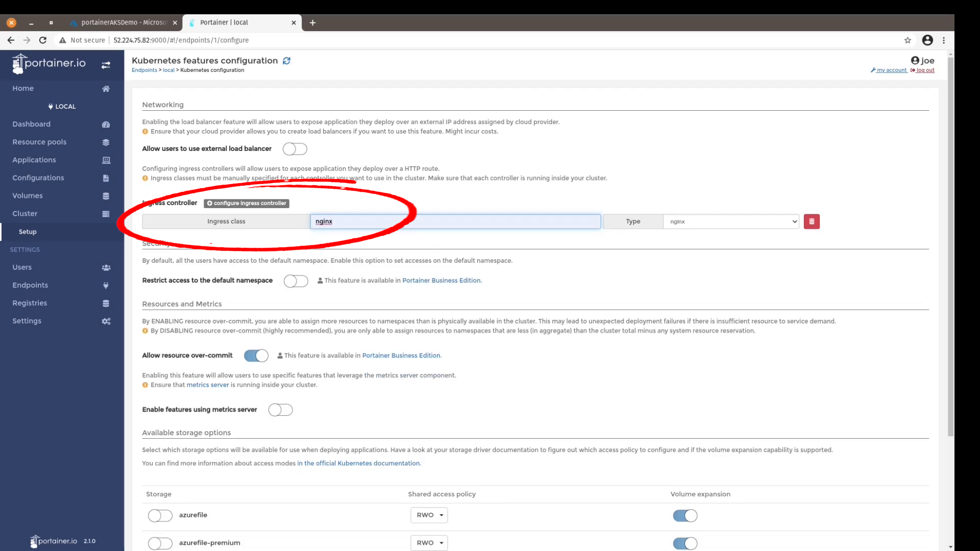Open azurefile RWO access policy dropdown
The height and width of the screenshot is (551, 980).
[x=429, y=515]
